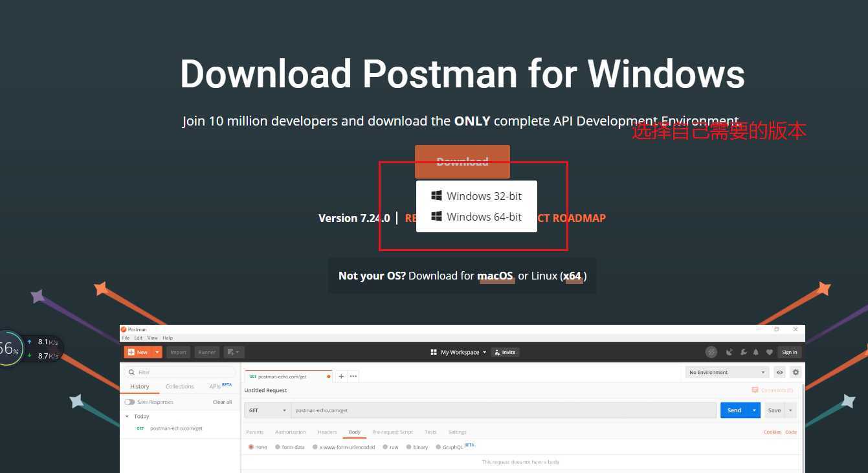This screenshot has width=868, height=473.
Task: Click the orange Download button
Action: [462, 162]
